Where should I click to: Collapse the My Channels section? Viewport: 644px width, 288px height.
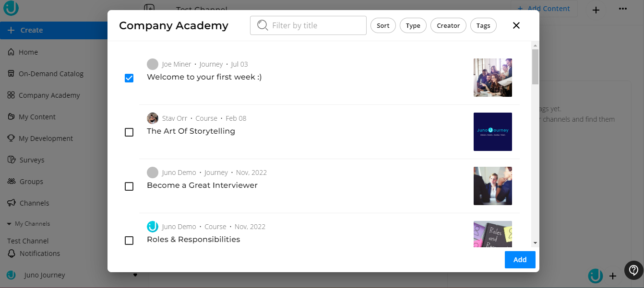tap(9, 224)
